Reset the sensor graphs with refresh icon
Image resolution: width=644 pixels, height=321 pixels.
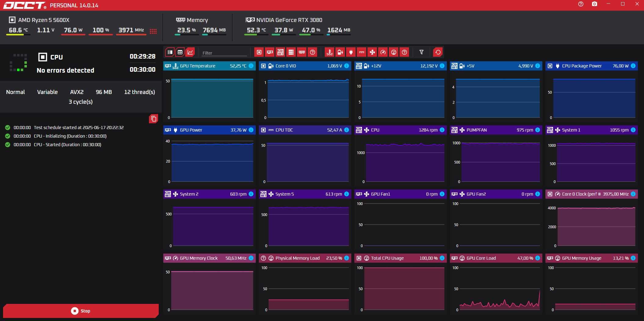click(438, 52)
